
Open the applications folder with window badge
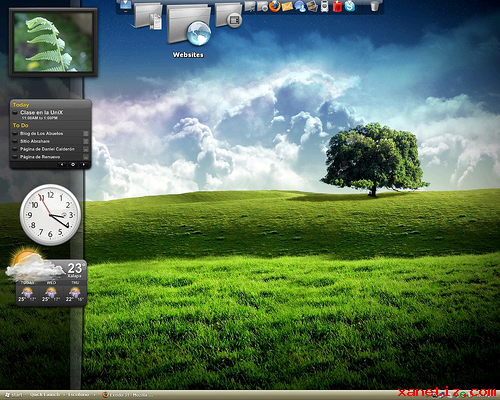click(229, 15)
